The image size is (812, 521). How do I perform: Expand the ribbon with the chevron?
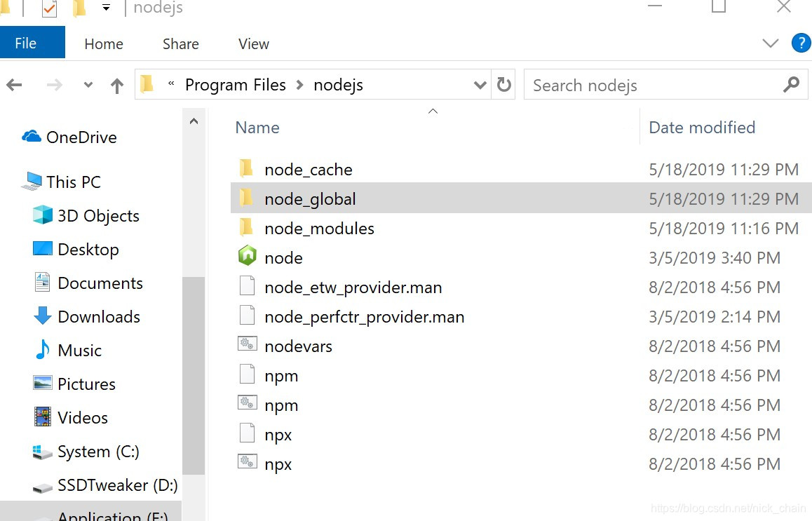(x=770, y=43)
